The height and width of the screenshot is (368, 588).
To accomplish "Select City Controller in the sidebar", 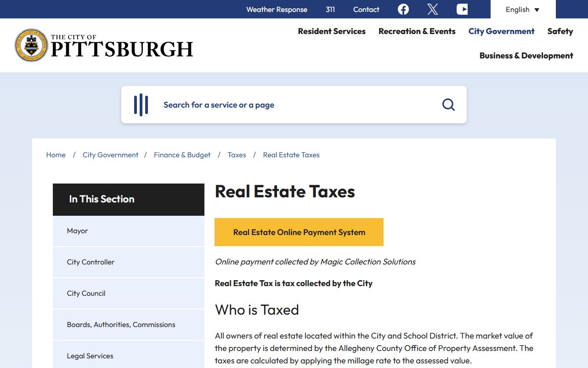I will click(x=129, y=262).
